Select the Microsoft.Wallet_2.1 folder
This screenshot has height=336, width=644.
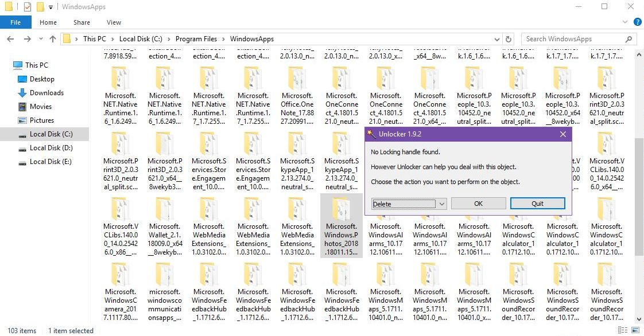click(164, 226)
